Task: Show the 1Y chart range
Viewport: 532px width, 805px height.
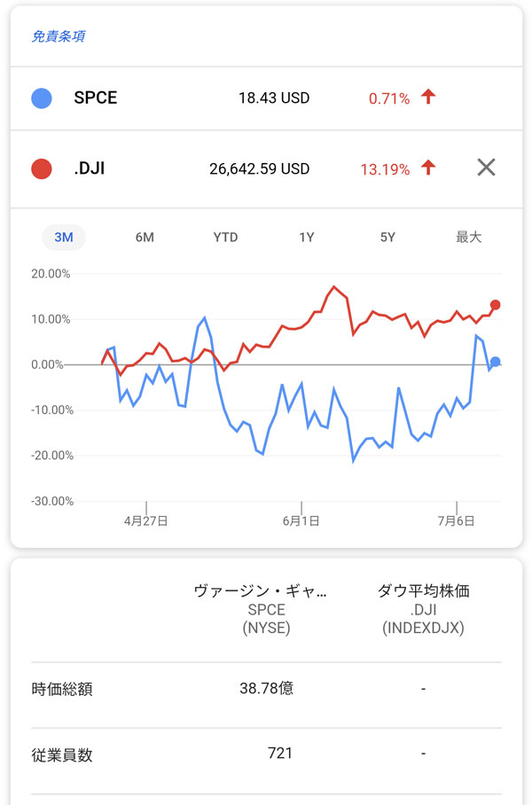Action: click(x=307, y=238)
